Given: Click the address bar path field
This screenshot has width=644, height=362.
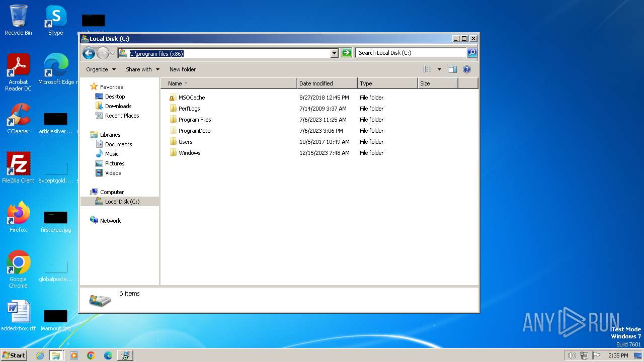Looking at the screenshot, I should click(x=224, y=53).
